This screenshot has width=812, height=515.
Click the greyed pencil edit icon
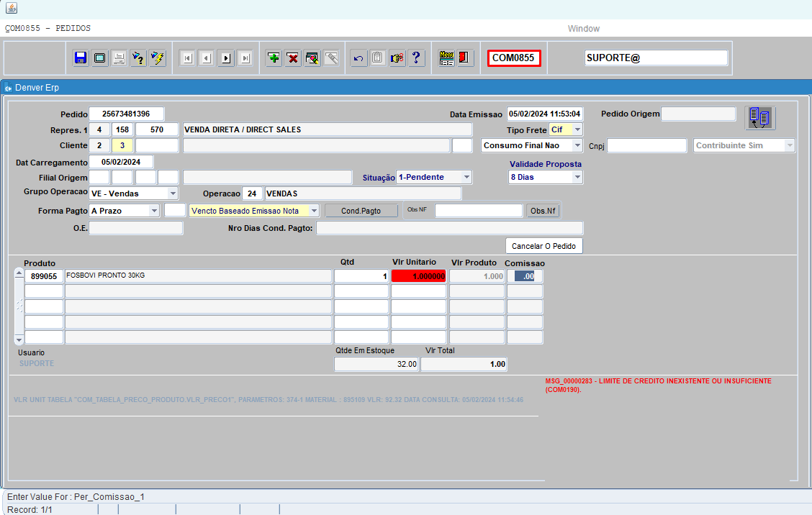coord(331,58)
